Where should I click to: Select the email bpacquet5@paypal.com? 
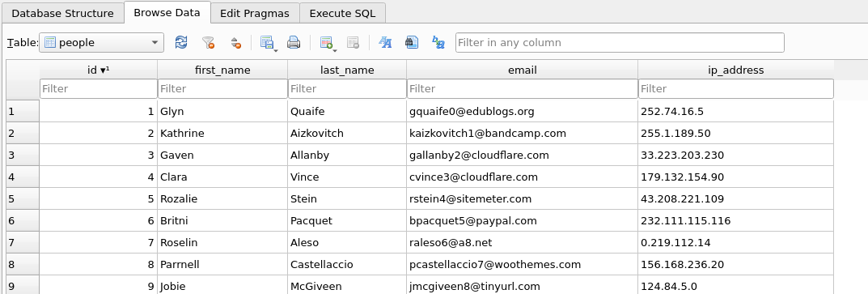coord(523,221)
